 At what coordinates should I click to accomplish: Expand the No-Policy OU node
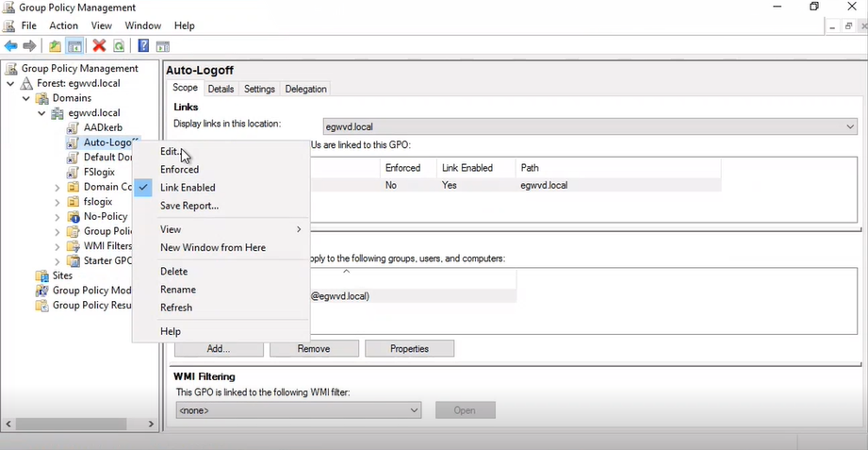pos(57,217)
